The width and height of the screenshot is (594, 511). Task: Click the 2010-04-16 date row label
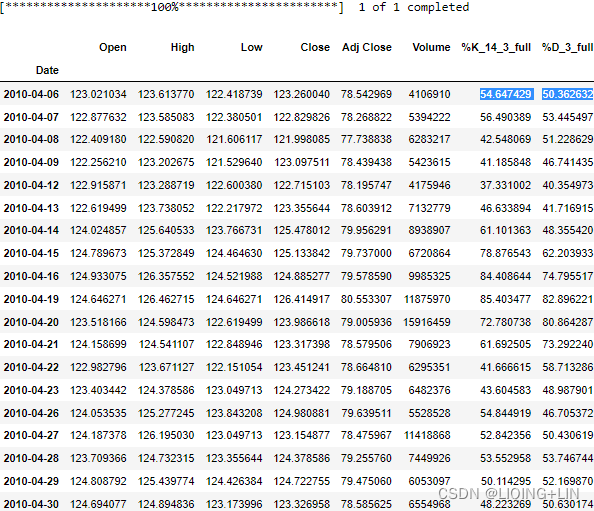(31, 276)
